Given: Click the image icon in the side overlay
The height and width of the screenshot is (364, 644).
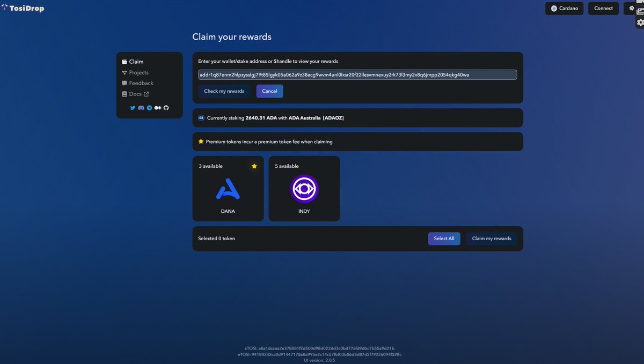Looking at the screenshot, I should click(x=640, y=11).
